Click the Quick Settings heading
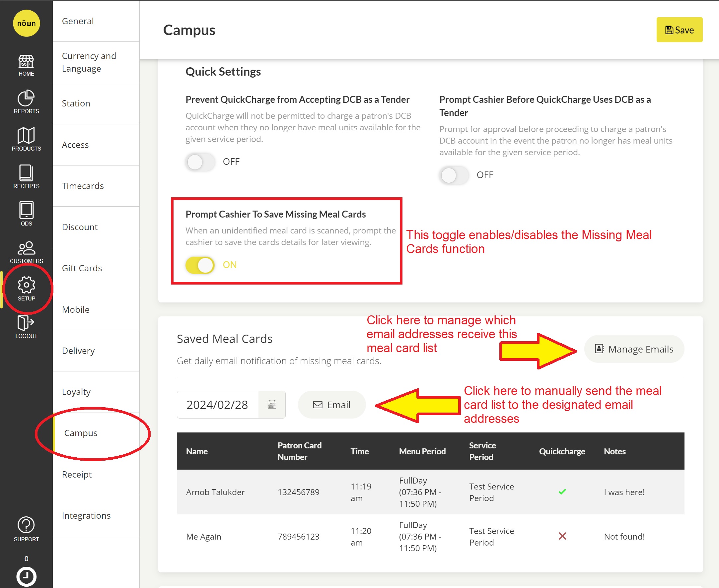 point(223,71)
